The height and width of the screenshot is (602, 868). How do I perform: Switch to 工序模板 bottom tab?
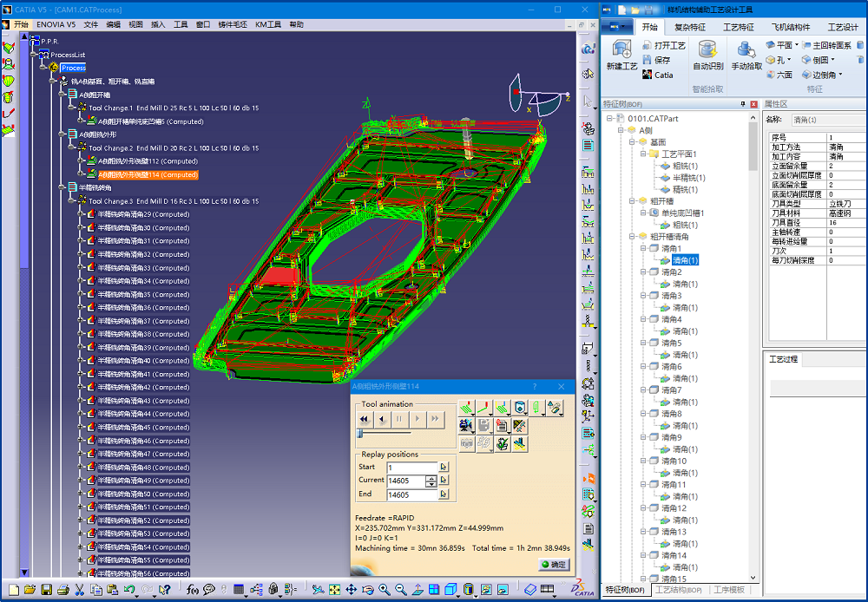click(729, 590)
